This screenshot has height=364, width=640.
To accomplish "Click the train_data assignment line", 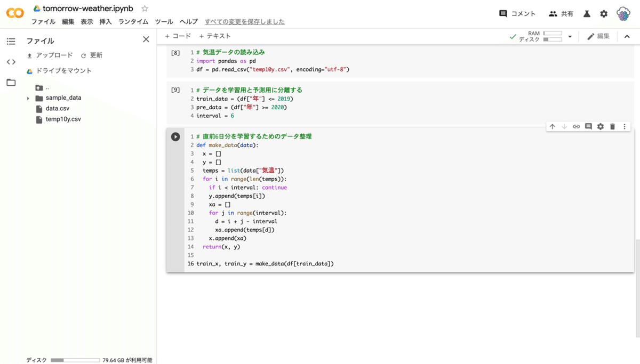I will 245,99.
